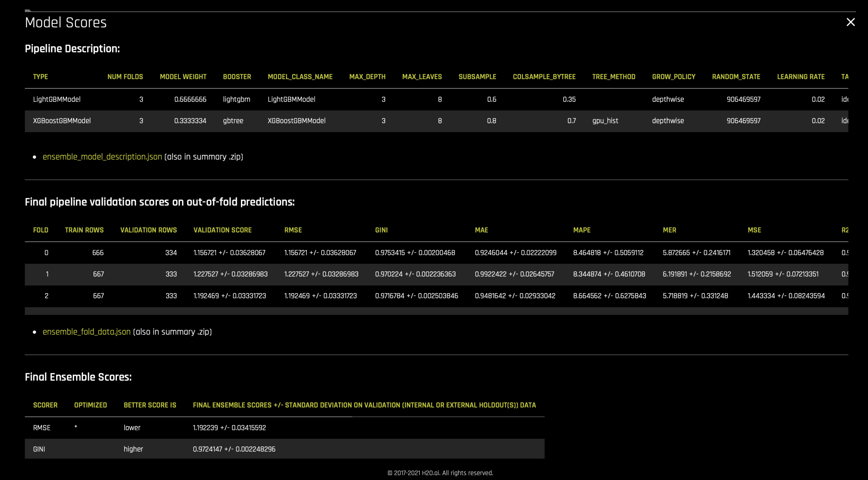868x480 pixels.
Task: Click the GINI scorer row in ensemble scores
Action: 39,449
